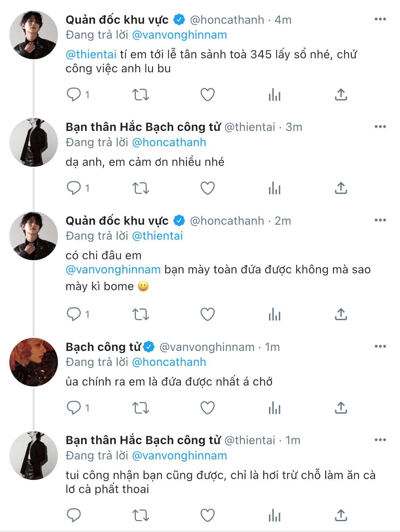The width and height of the screenshot is (400, 532).
Task: Like the "dạ anh, em cảm ơn nhiều nhé" tweet
Action: click(207, 188)
